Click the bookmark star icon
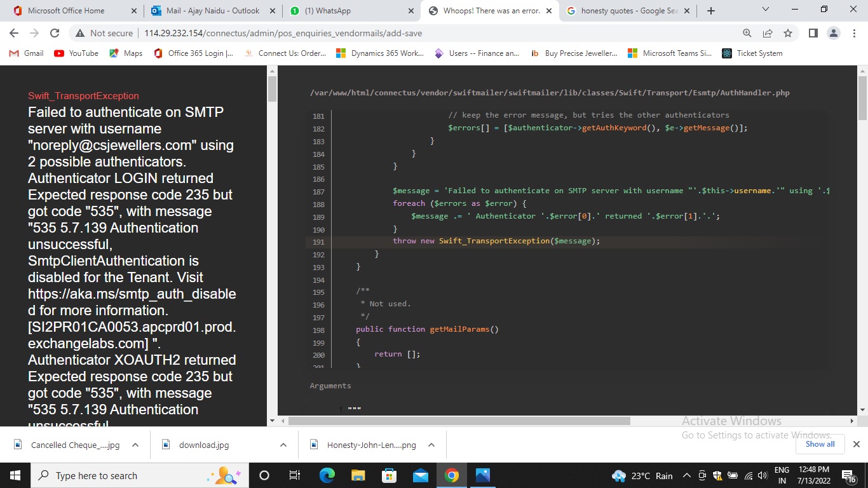The image size is (868, 488). pyautogui.click(x=788, y=33)
